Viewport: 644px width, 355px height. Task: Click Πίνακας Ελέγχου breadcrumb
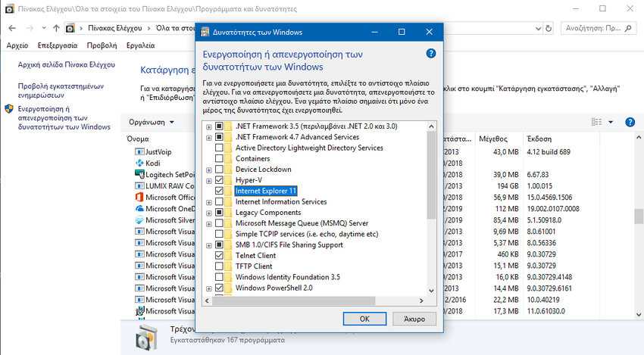115,28
